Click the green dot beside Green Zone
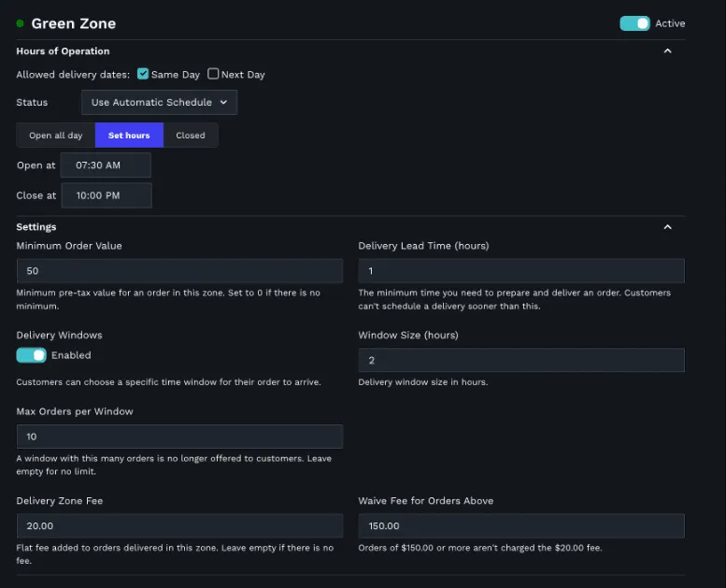This screenshot has width=726, height=588. [x=20, y=23]
